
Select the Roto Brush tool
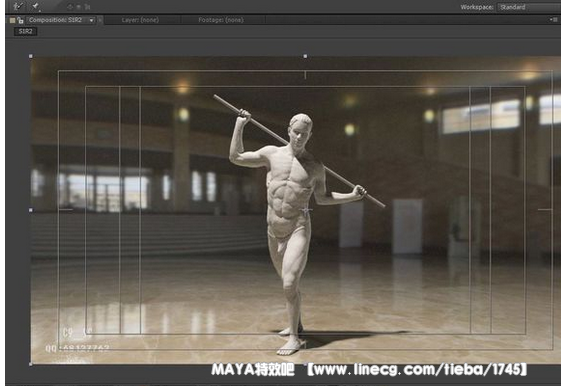click(18, 6)
